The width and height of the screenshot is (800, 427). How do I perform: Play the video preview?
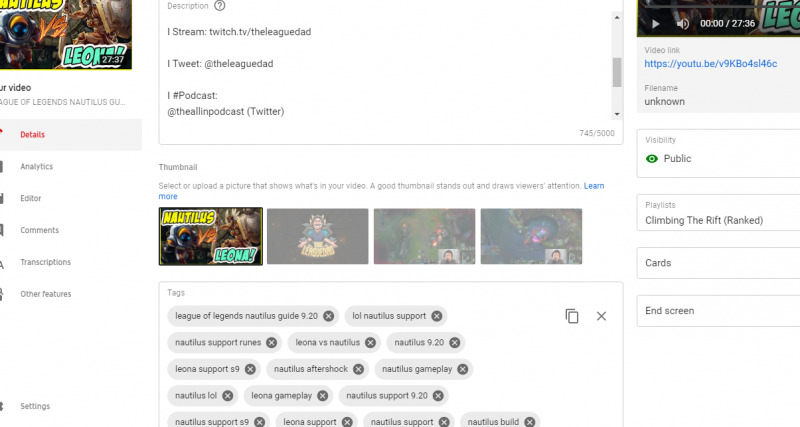(x=656, y=23)
